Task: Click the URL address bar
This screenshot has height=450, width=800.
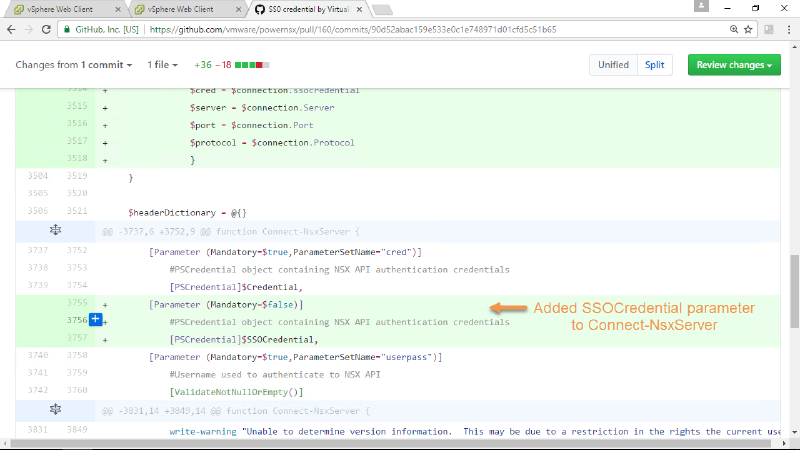Action: pos(352,30)
